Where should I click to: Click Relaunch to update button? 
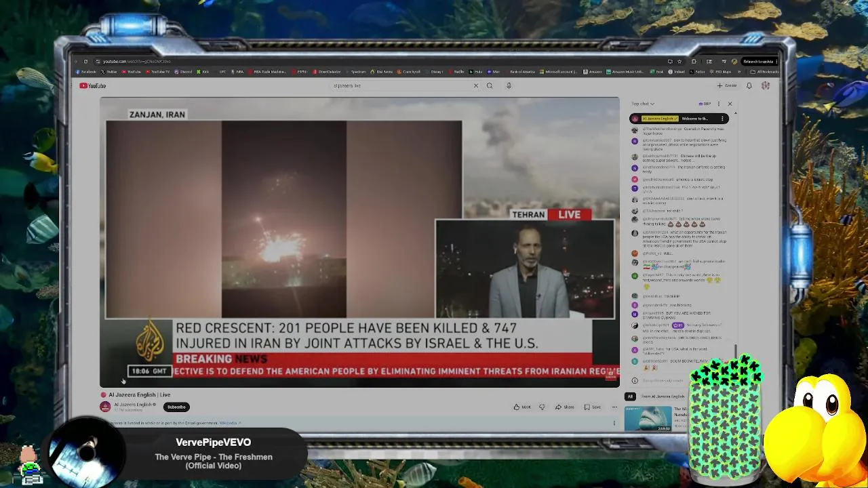coord(760,62)
